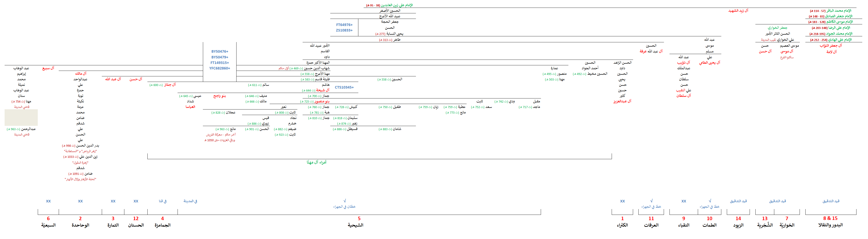The width and height of the screenshot is (868, 239).
Task: Click the branch label الشيحية numbered 5
Action: [356, 225]
